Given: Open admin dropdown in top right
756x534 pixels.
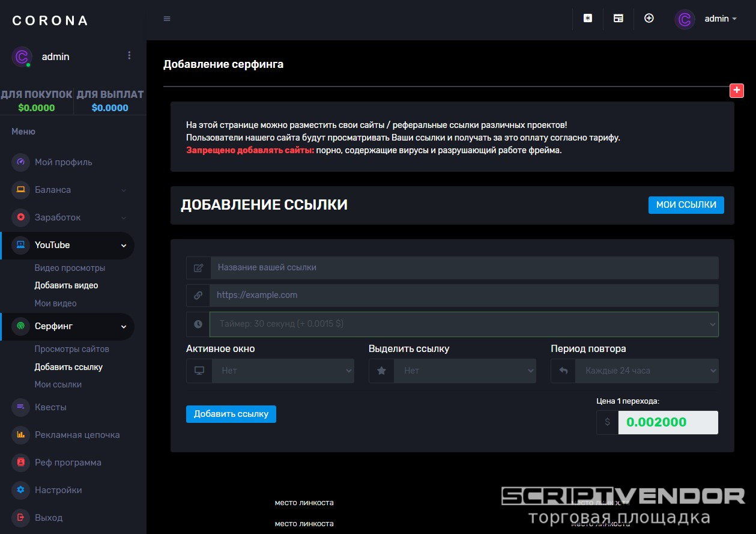Looking at the screenshot, I should 721,19.
